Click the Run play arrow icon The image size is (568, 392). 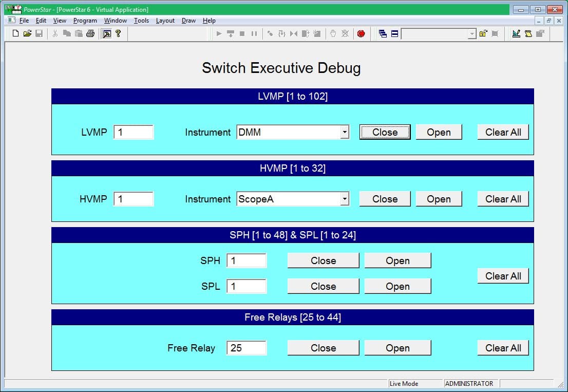(219, 34)
